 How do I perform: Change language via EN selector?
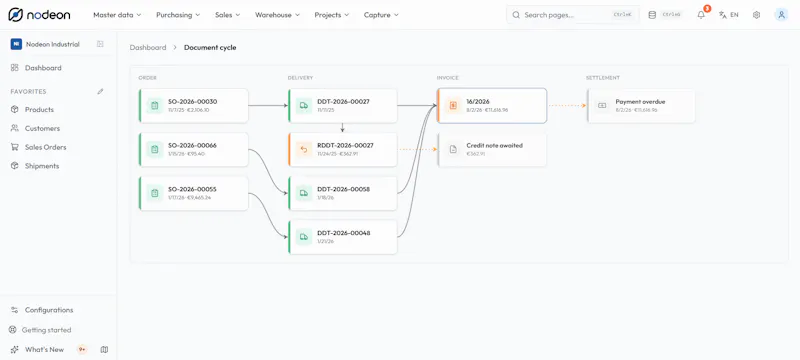coord(729,15)
